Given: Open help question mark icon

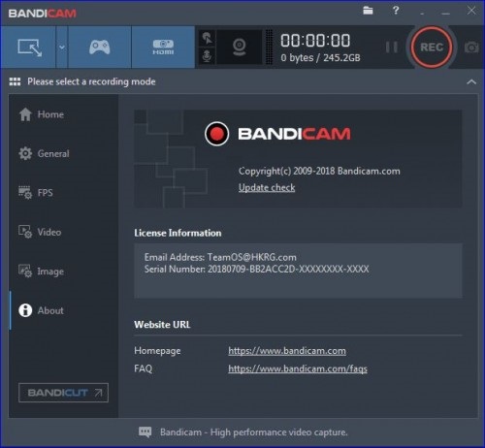Looking at the screenshot, I should tap(396, 11).
